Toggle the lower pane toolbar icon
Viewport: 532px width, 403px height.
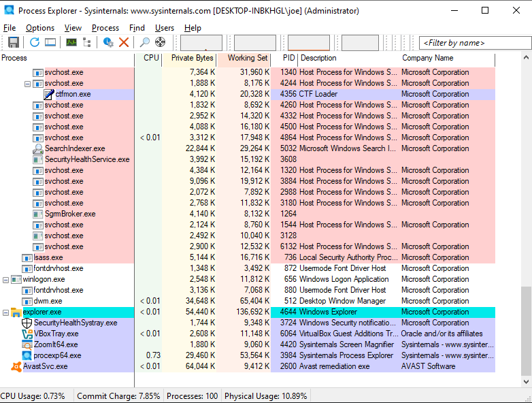50,42
